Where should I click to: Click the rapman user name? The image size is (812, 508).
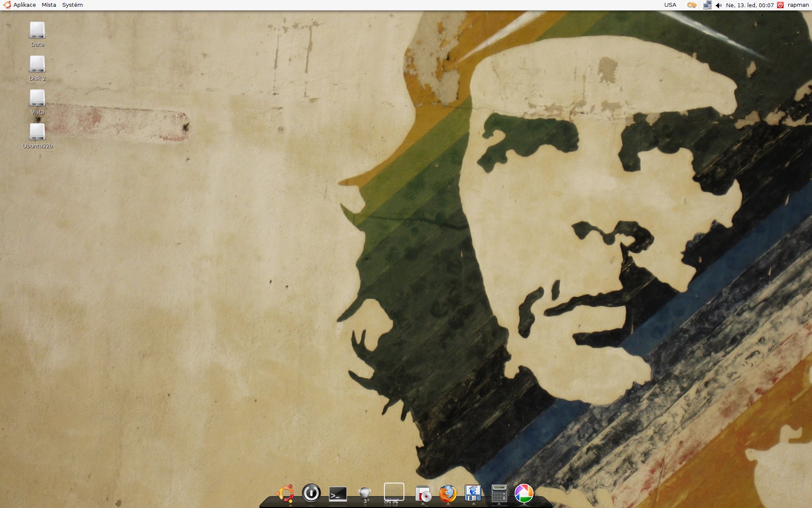(798, 5)
